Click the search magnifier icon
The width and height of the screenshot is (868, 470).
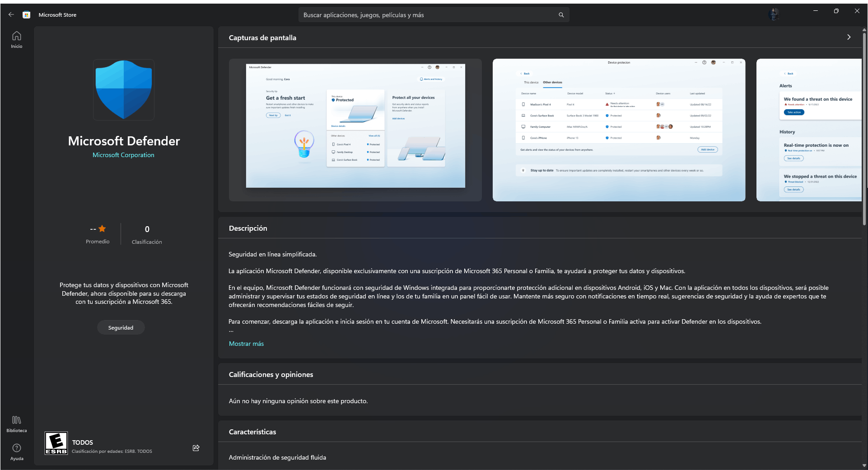click(x=561, y=15)
